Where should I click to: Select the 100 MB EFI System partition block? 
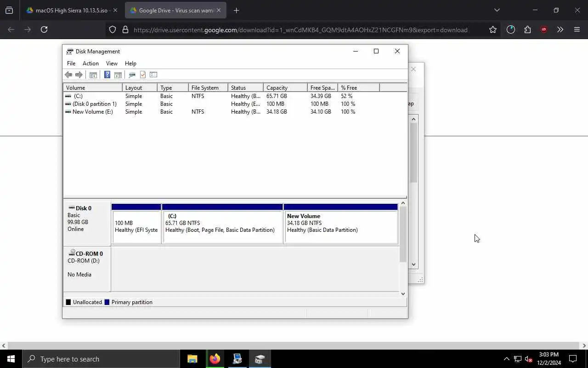(x=136, y=224)
